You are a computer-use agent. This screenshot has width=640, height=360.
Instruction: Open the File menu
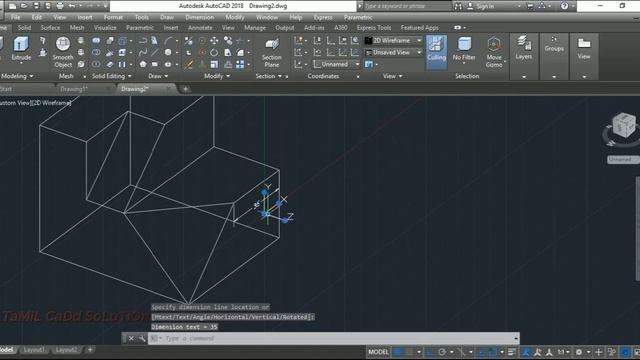tap(16, 17)
